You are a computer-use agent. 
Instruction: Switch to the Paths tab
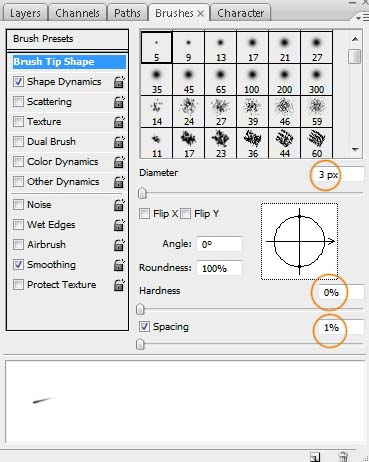point(127,13)
